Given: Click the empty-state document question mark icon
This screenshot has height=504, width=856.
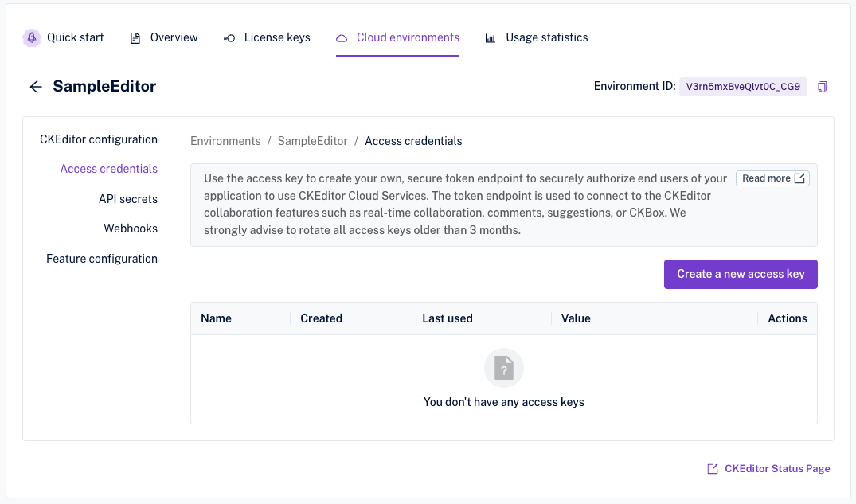Looking at the screenshot, I should [504, 368].
